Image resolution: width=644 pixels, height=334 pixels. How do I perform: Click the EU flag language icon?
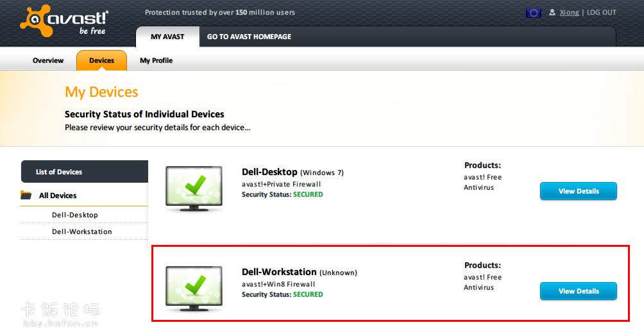533,13
